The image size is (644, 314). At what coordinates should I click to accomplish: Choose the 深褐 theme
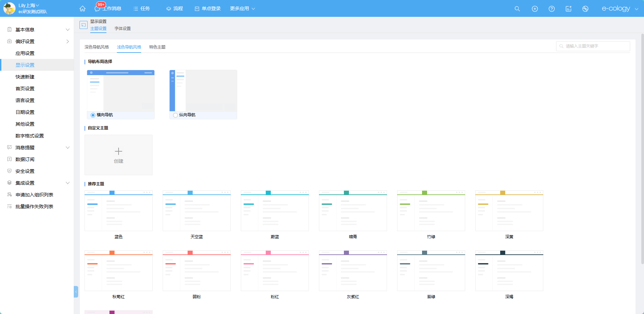tap(509, 271)
